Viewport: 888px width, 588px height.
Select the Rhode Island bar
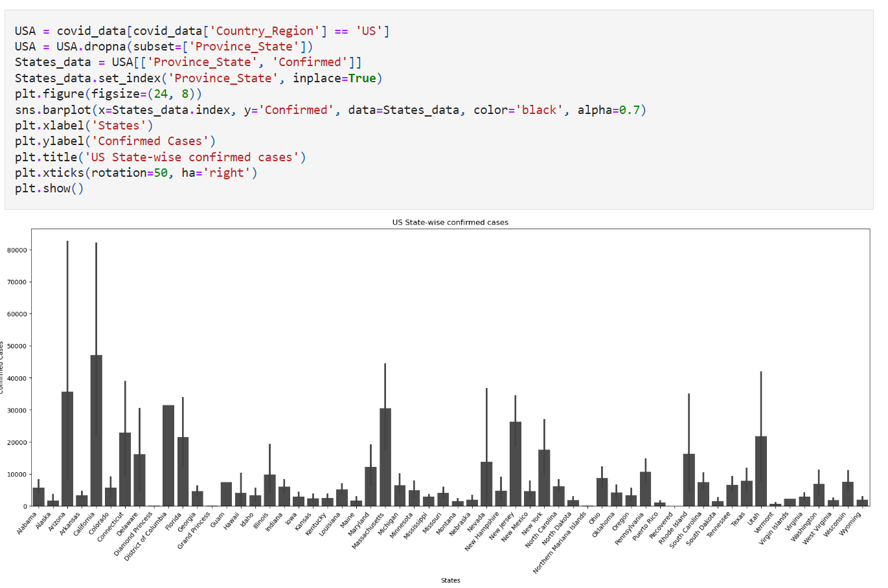(689, 480)
